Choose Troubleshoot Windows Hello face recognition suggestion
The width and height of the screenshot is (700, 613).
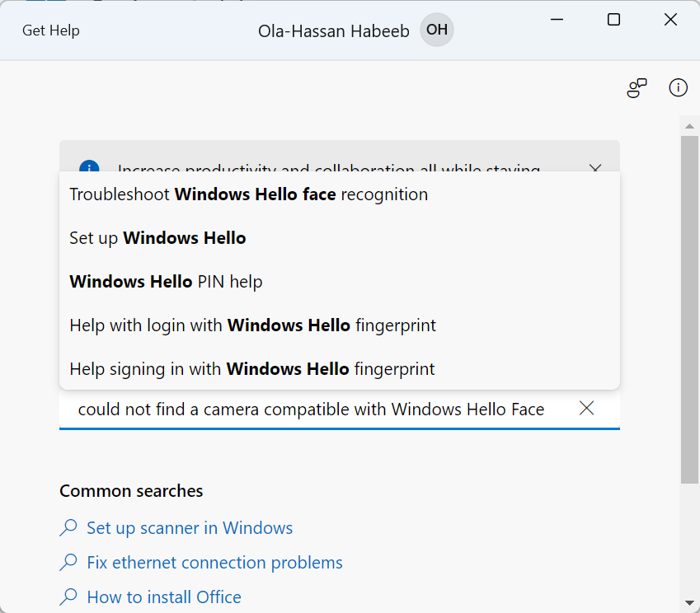(x=340, y=194)
